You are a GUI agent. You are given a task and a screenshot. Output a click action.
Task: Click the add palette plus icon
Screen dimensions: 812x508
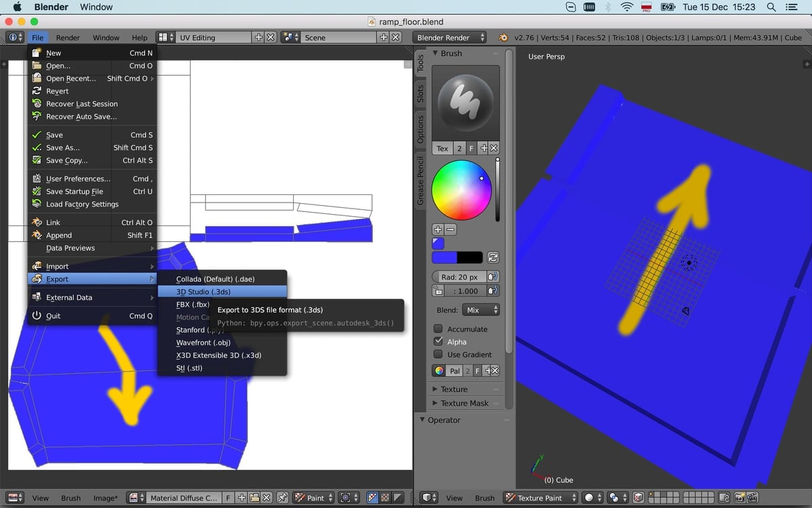pos(487,370)
